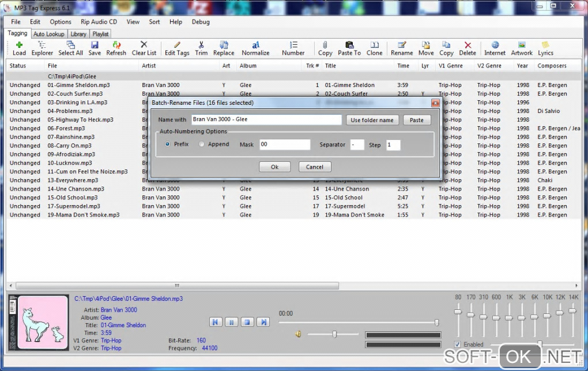Close the Batch-Rename Files dialog
Screen dimensions: 588x371
tap(435, 103)
